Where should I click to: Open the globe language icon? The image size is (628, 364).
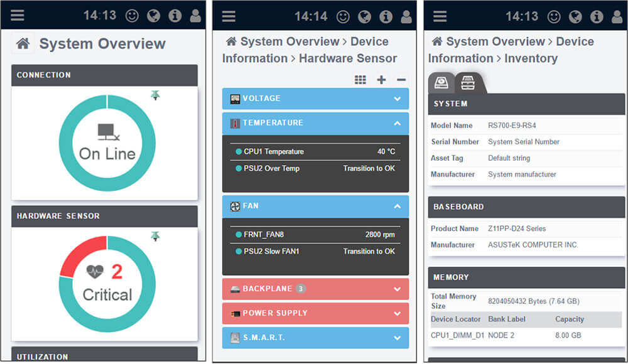coord(154,15)
